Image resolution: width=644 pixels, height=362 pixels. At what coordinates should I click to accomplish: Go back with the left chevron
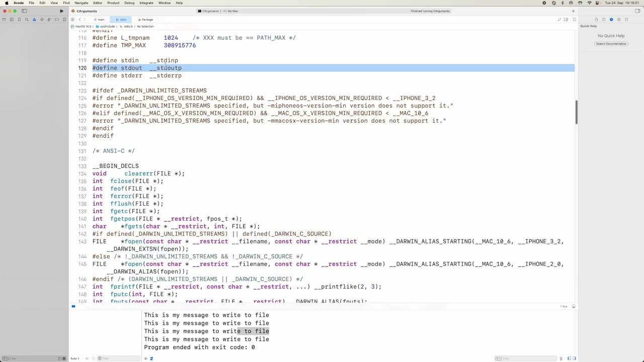(x=79, y=20)
